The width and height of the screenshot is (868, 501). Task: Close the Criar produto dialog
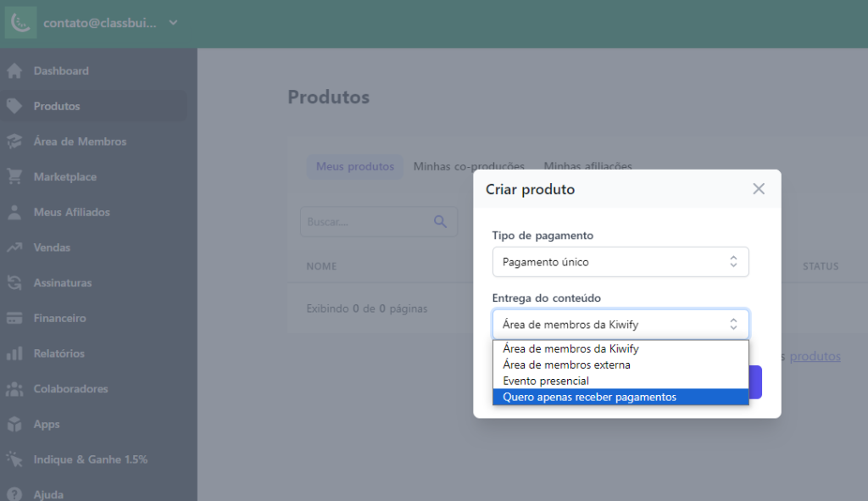point(759,189)
